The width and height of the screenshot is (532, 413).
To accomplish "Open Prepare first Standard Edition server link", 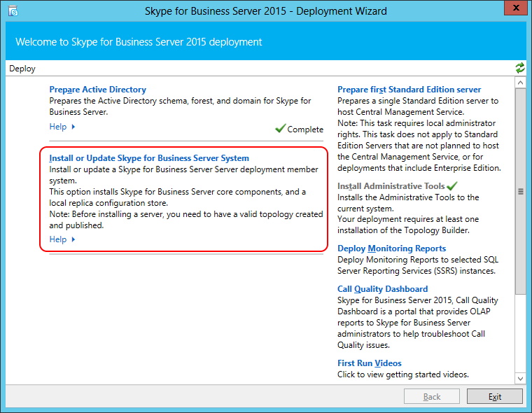I will (x=409, y=90).
